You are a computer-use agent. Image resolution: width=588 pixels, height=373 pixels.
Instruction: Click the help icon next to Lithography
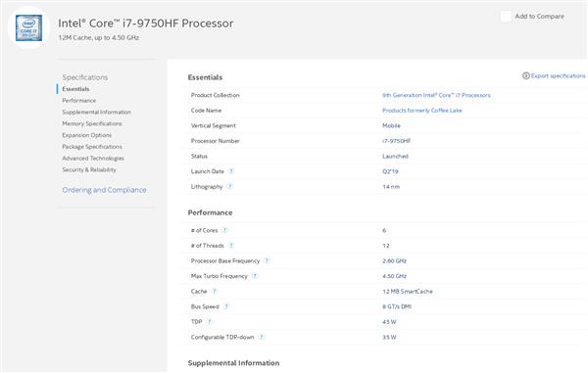230,186
